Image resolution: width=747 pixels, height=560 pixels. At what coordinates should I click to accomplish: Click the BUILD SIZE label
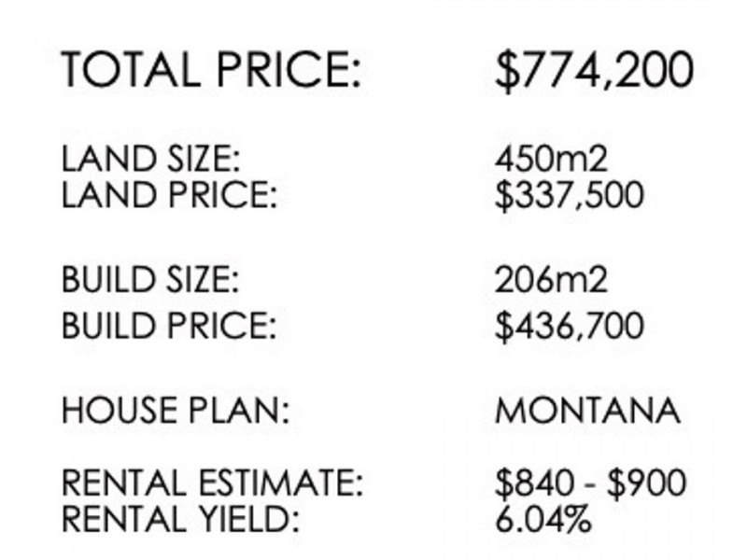tap(150, 279)
